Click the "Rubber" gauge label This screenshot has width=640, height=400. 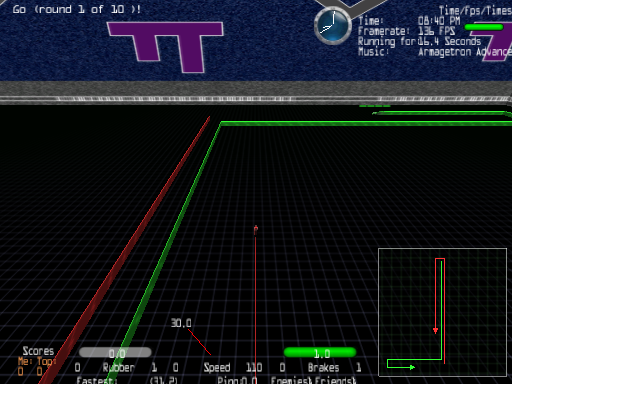(x=118, y=368)
